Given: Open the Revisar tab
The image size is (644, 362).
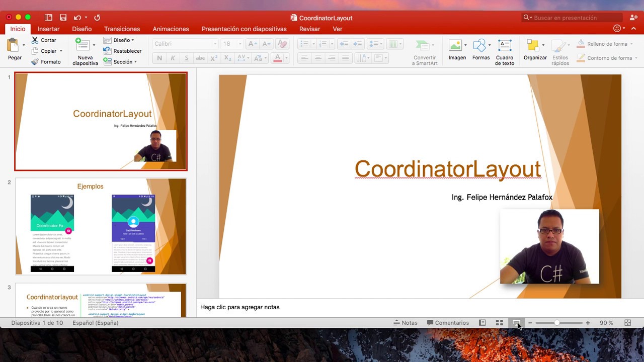Looking at the screenshot, I should [x=309, y=29].
